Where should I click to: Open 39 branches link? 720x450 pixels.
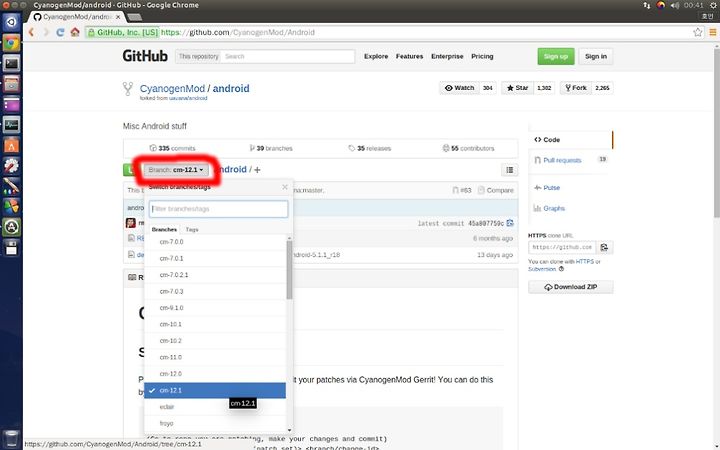click(x=271, y=148)
